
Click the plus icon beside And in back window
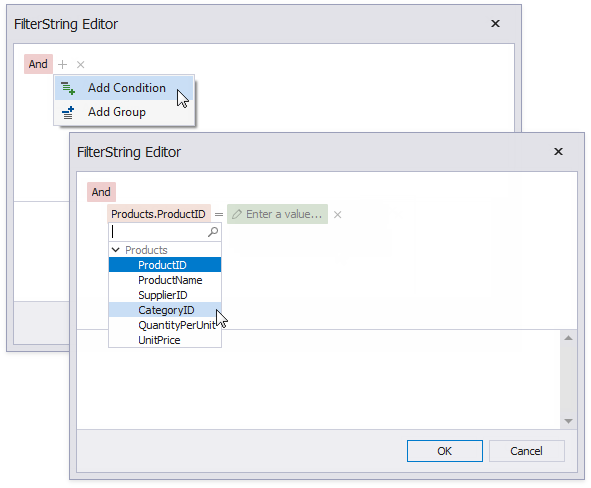[x=63, y=64]
